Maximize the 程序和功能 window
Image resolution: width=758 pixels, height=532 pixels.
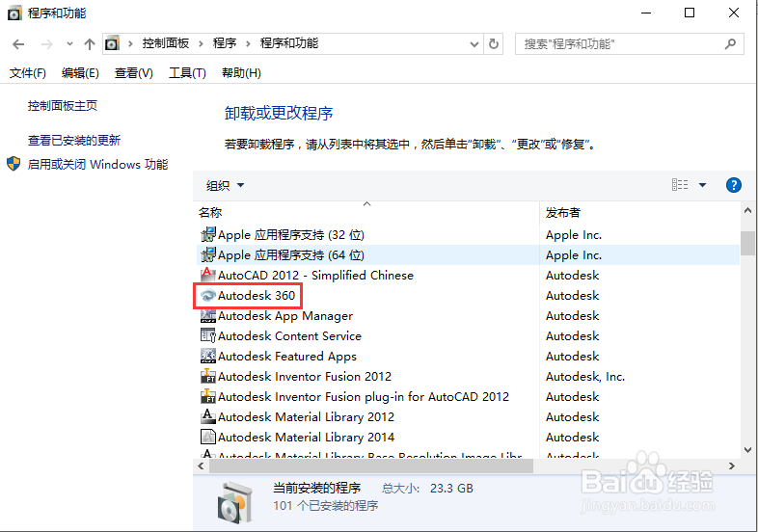[x=690, y=13]
